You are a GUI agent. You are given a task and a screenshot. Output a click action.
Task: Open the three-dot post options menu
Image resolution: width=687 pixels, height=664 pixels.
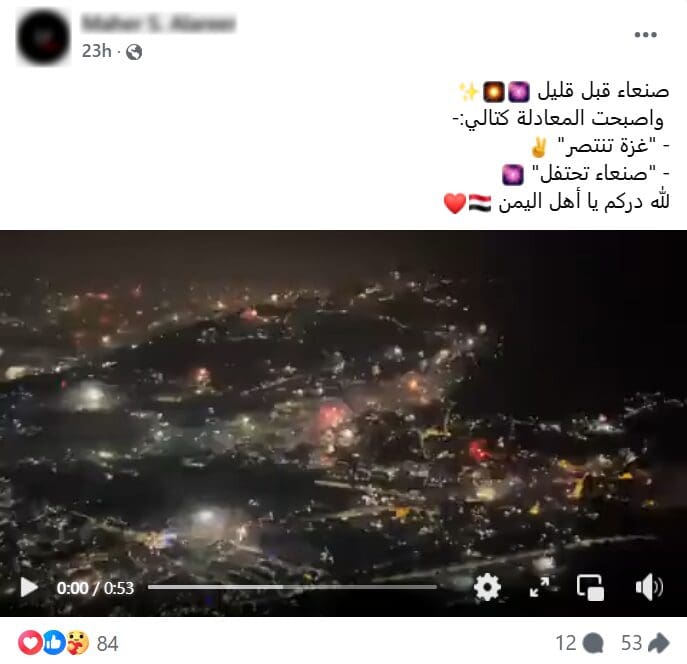click(645, 35)
